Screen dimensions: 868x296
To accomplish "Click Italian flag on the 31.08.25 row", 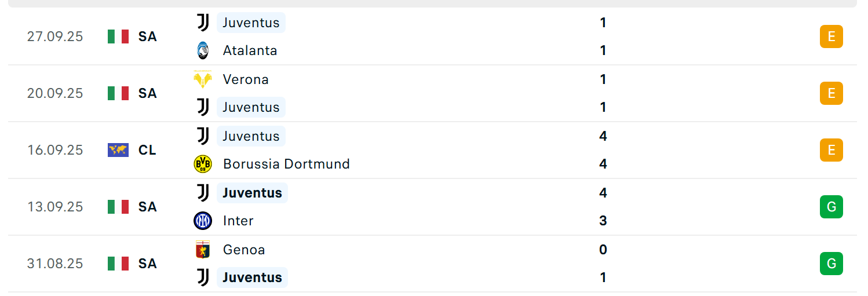I will pyautogui.click(x=118, y=264).
